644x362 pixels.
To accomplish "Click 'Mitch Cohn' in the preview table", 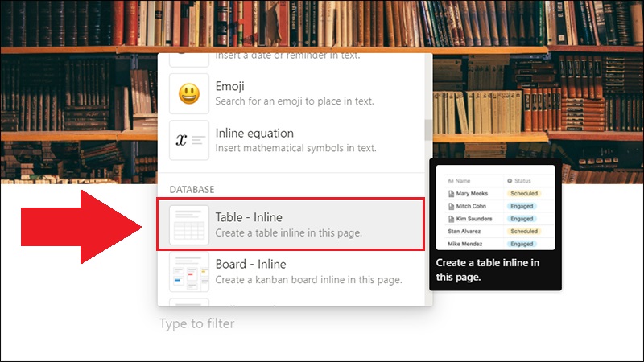I will [x=471, y=206].
